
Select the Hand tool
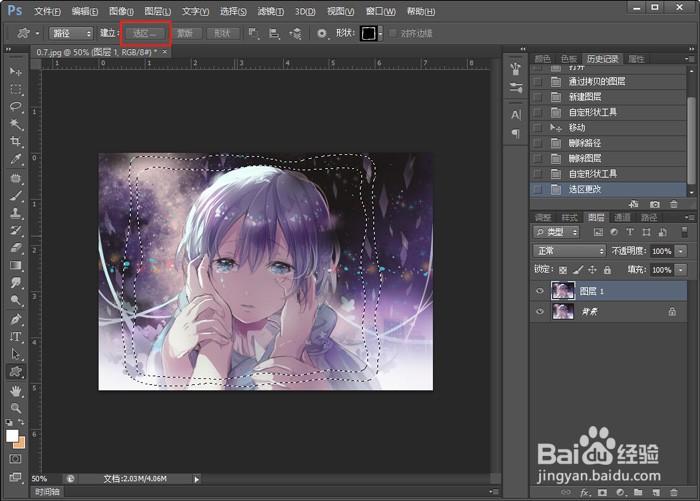pos(16,391)
